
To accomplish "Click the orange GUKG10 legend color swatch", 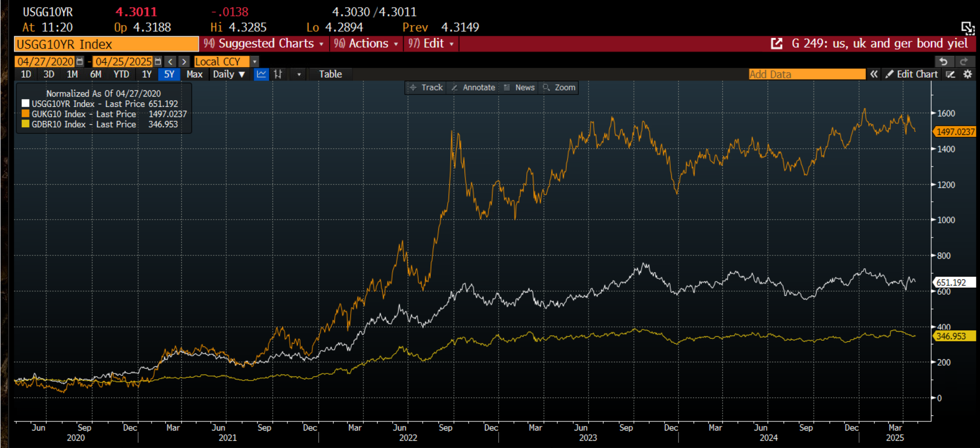I will [x=26, y=114].
